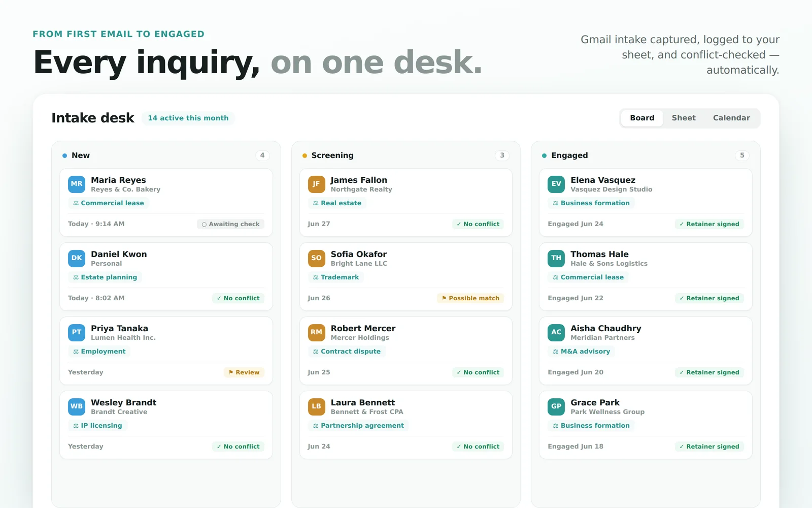Select the 'Lumen Health Inc.' company text
This screenshot has height=508, width=812.
[123, 338]
